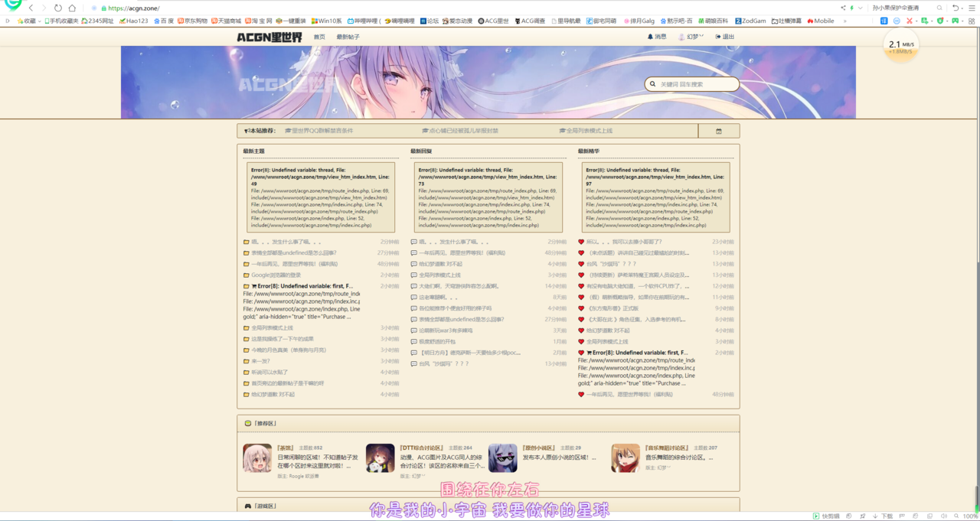Go to the 首页 nav item
Viewport: 980px width, 521px height.
point(319,37)
